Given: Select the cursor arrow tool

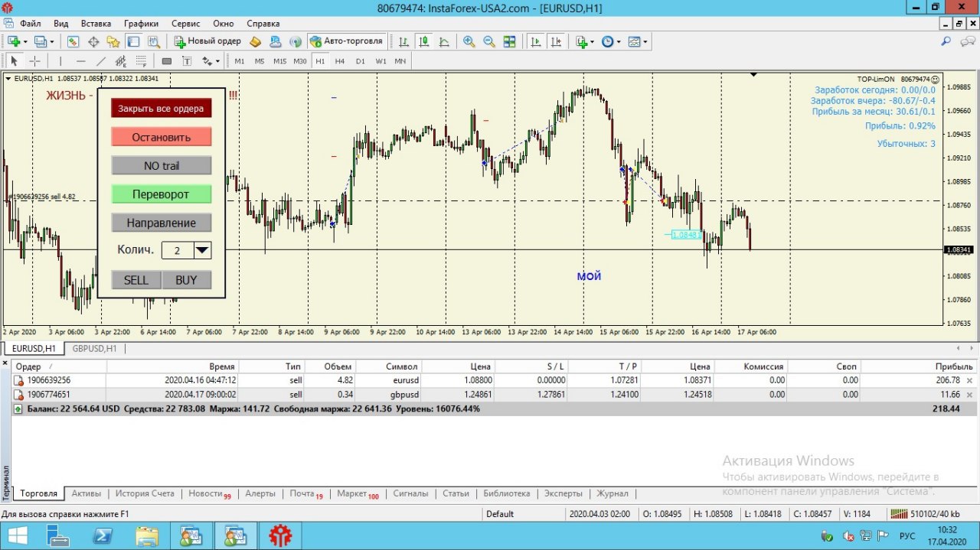Looking at the screenshot, I should point(14,61).
